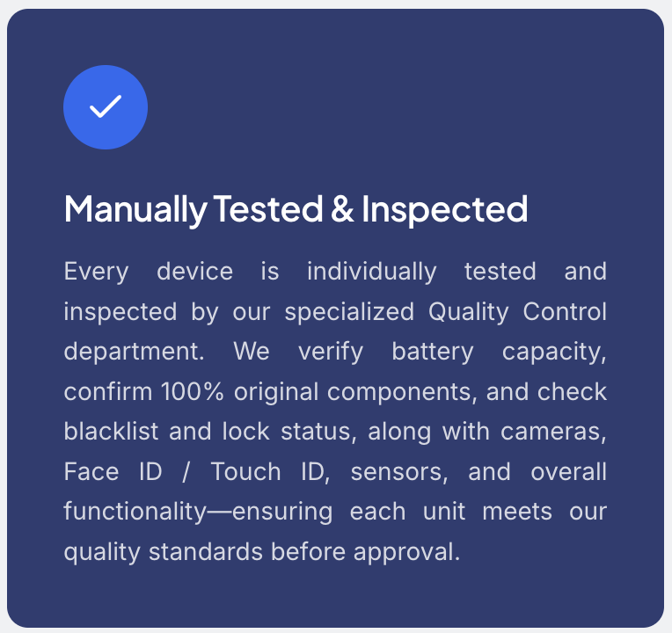This screenshot has width=672, height=633.
Task: Click the 'Quality Control' text
Action: click(x=517, y=311)
